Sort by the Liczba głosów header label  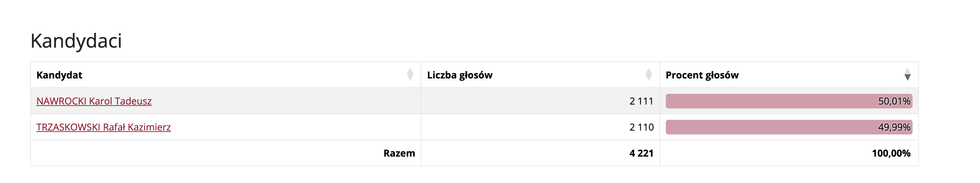coord(459,75)
